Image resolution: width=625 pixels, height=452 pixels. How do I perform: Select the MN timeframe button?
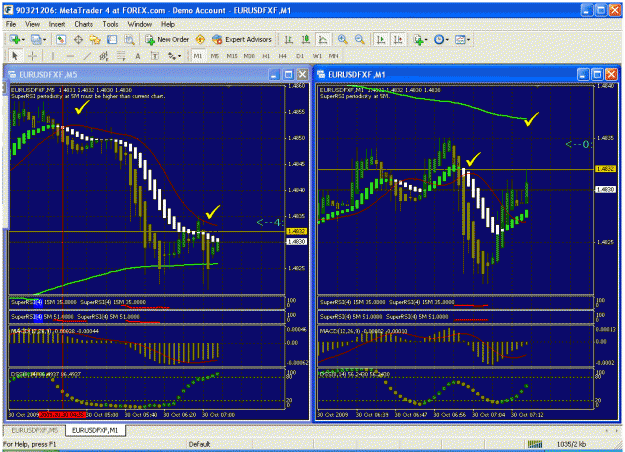[334, 56]
